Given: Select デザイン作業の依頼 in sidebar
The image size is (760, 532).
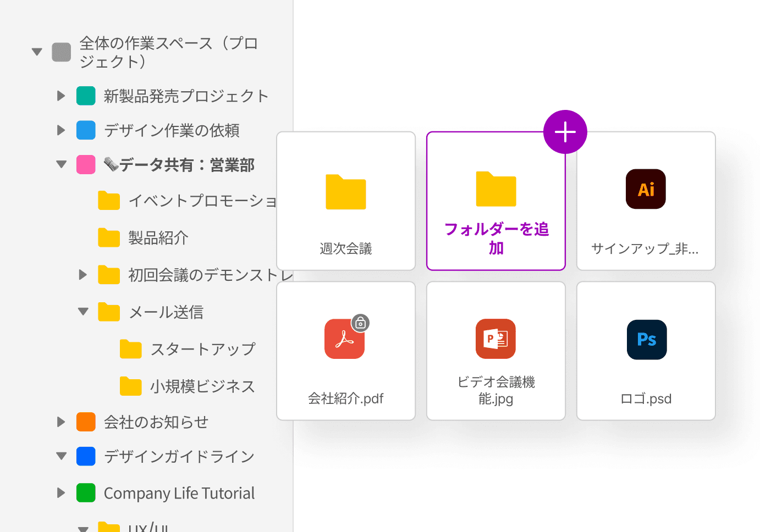Looking at the screenshot, I should coord(172,130).
